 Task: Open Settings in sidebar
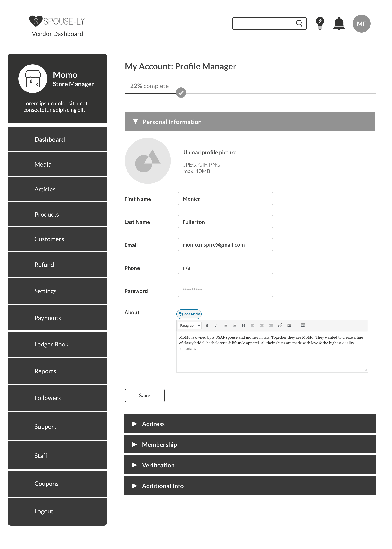click(57, 291)
